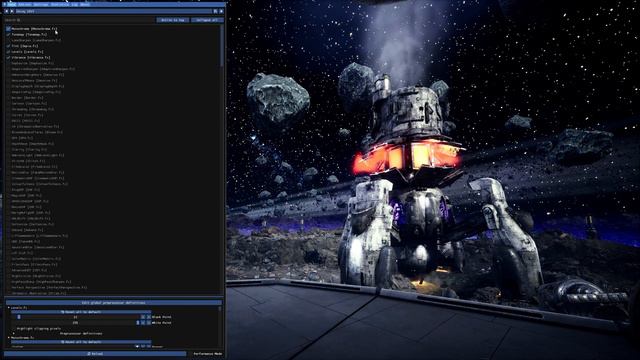Enable the Curves effect

pos(8,115)
